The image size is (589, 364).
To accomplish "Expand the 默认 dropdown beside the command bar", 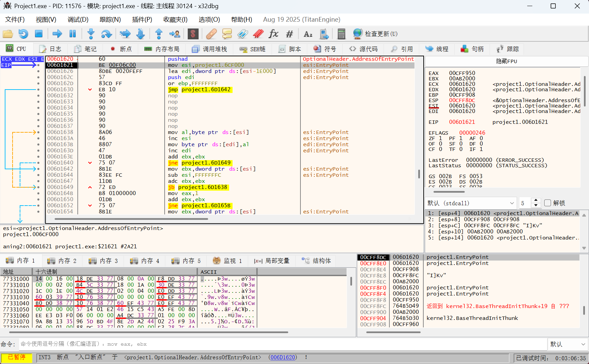I will pyautogui.click(x=568, y=344).
